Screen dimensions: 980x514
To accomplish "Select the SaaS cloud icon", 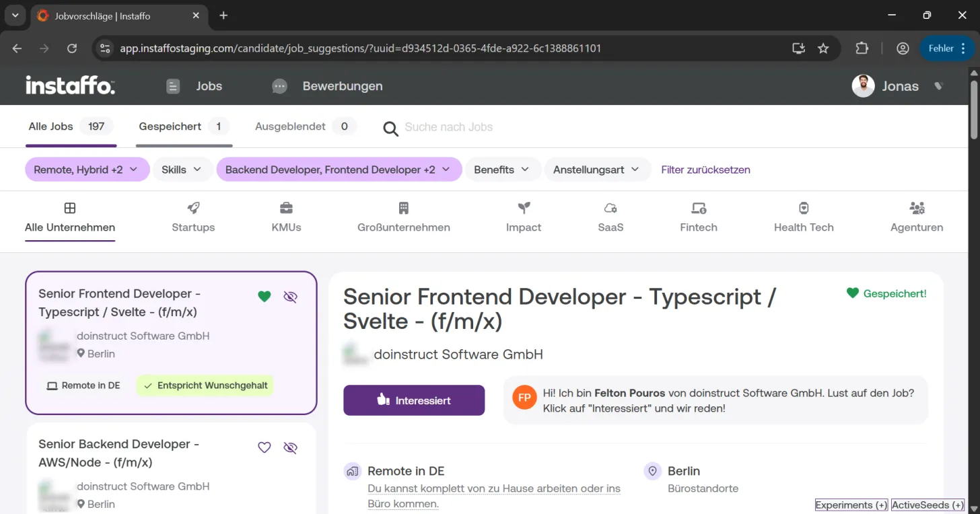I will pyautogui.click(x=610, y=208).
